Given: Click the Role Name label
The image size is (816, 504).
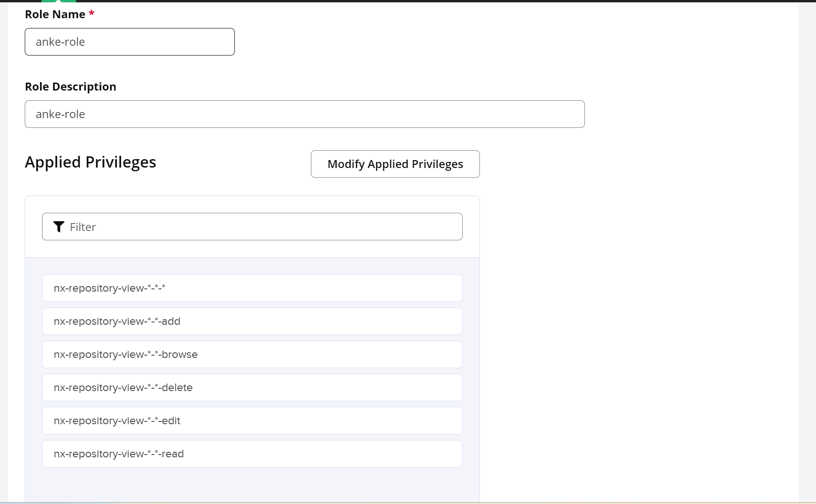Looking at the screenshot, I should [55, 14].
